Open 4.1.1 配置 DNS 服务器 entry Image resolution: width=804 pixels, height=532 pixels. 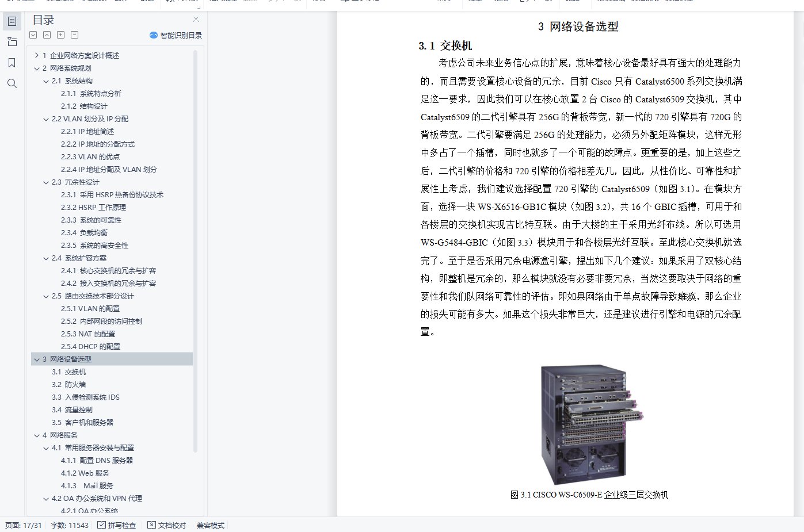[97, 461]
